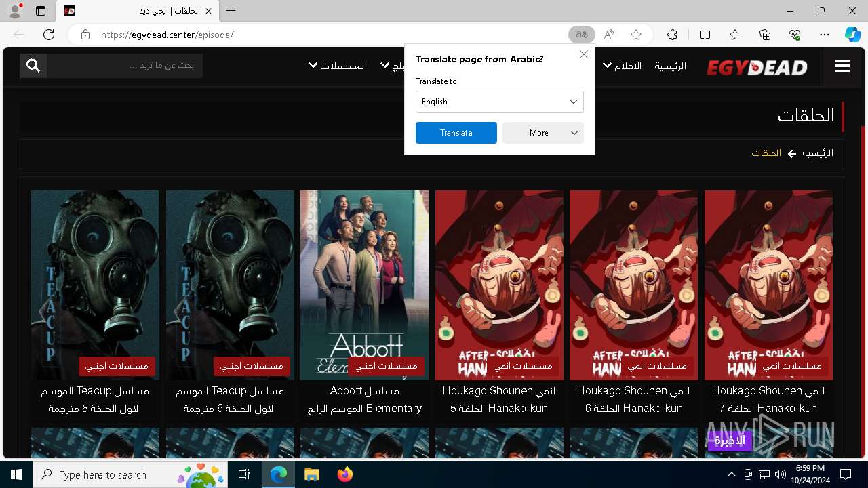
Task: Click the Translate button
Action: pos(456,133)
